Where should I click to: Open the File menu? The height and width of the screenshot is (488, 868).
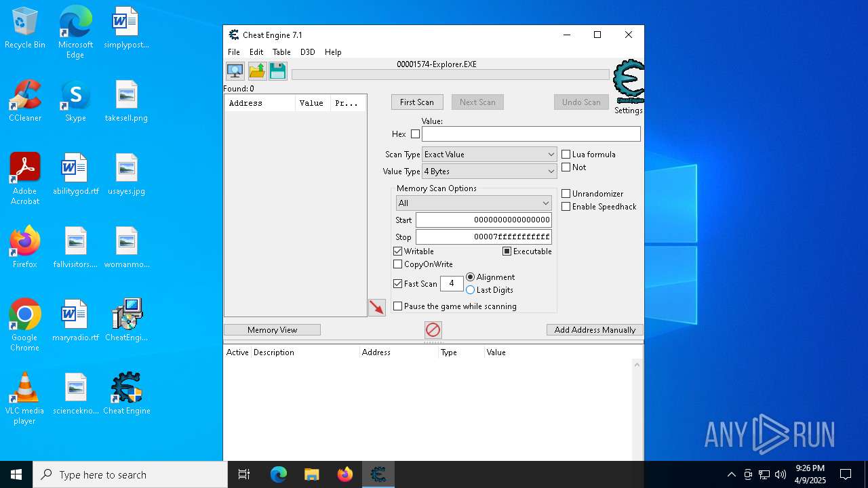pos(234,52)
